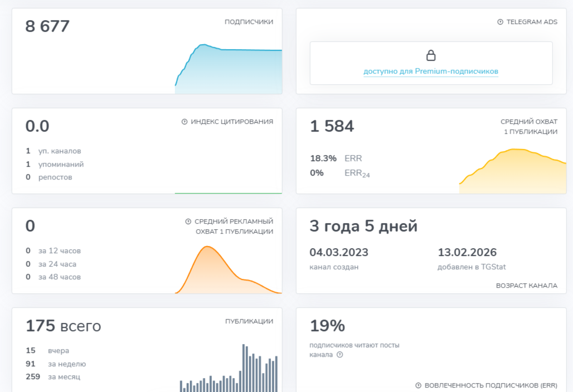The width and height of the screenshot is (573, 392).
Task: Click the tallest bar in publications chart
Action: [x=244, y=368]
